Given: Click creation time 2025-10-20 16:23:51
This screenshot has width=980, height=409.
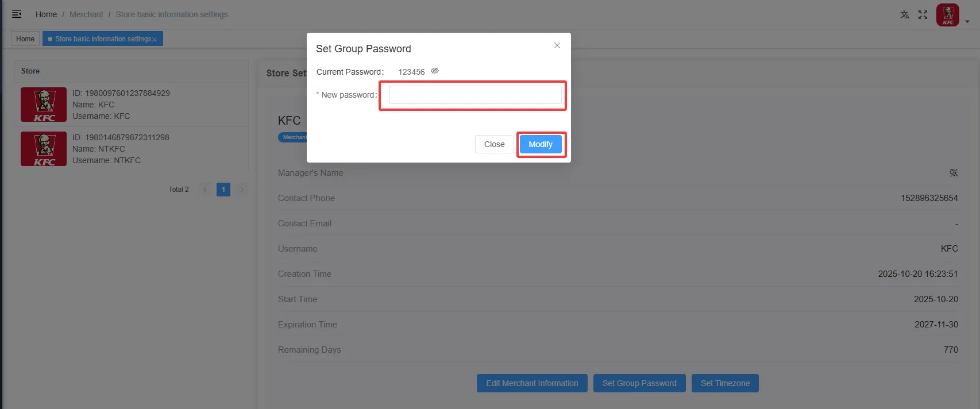Looking at the screenshot, I should (x=918, y=274).
